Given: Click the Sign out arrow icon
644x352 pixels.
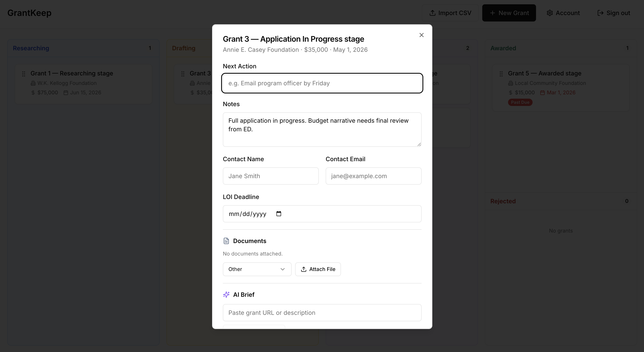Looking at the screenshot, I should click(600, 13).
